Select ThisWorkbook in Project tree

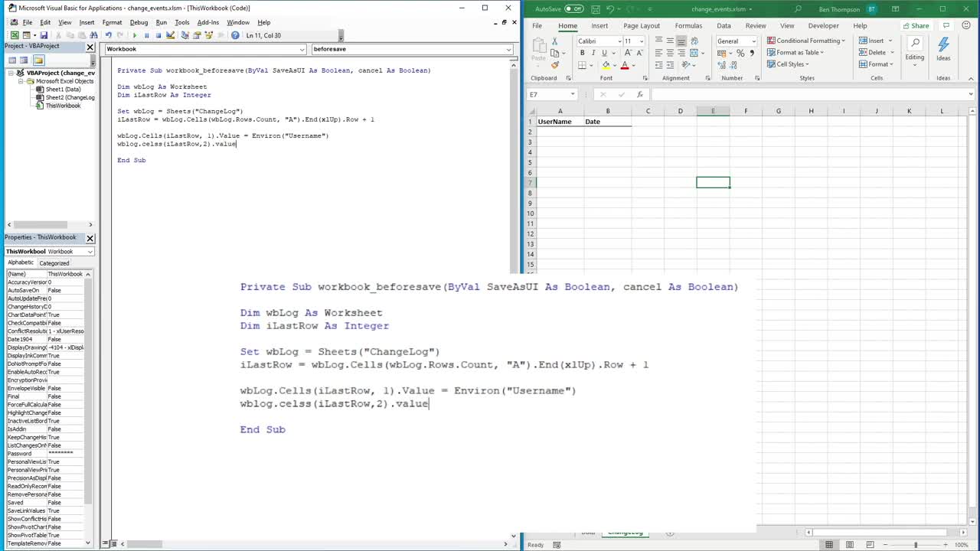click(x=63, y=106)
